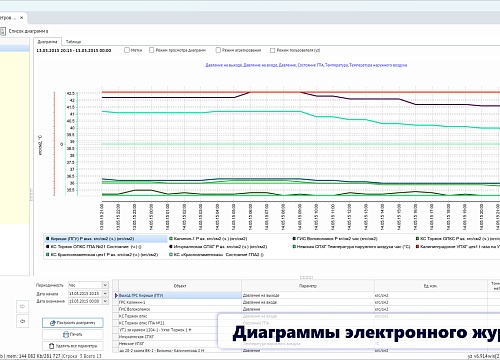Toggle 'Режим агрегирования' checkbox
Viewport: 500px width, 360px height.
(218, 50)
